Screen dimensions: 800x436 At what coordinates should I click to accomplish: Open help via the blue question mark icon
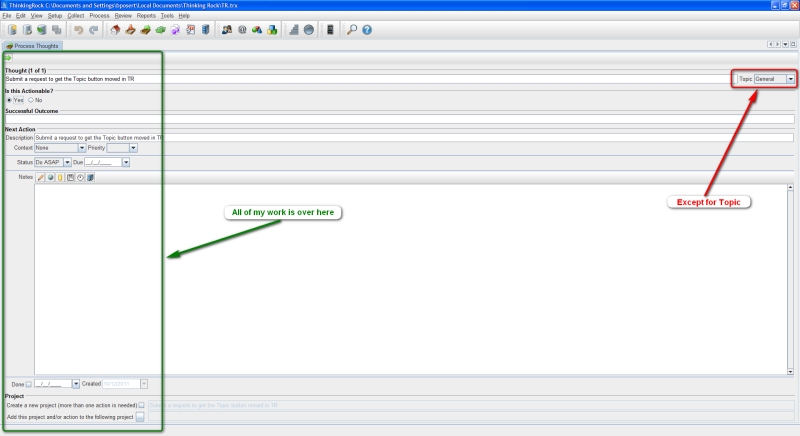pyautogui.click(x=367, y=31)
